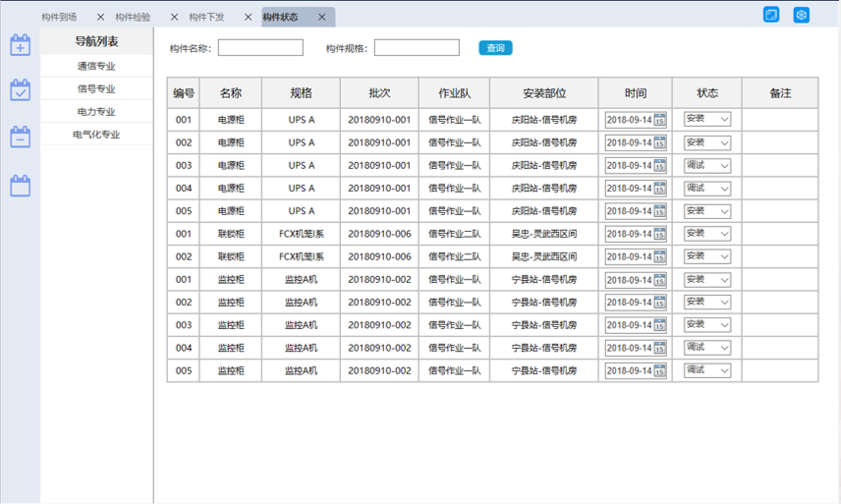Viewport: 841px width, 504px height.
Task: Click the calendar-plus icon in left sidebar
Action: [x=20, y=45]
